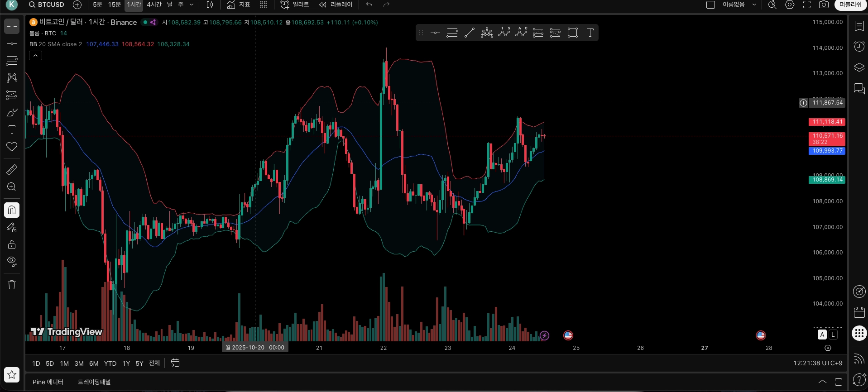Expand the 이름없음 layout dropdown
This screenshot has height=392, width=868.
(x=754, y=5)
